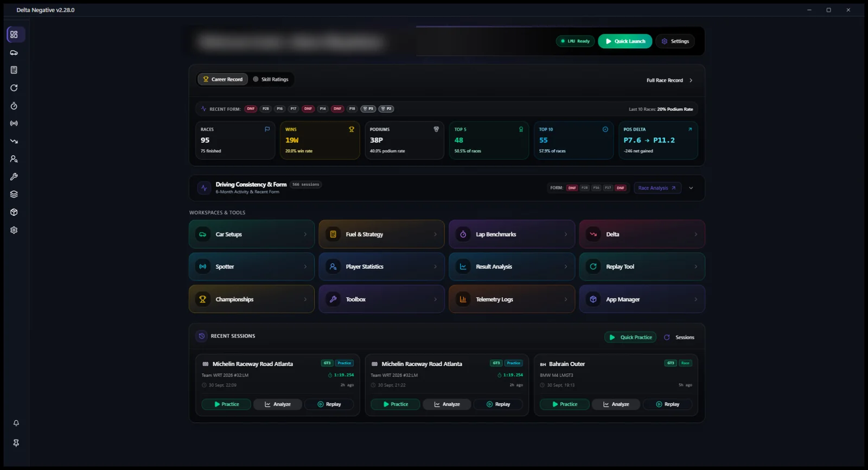868x470 pixels.
Task: Toggle the sidebar pin icon
Action: click(16, 443)
